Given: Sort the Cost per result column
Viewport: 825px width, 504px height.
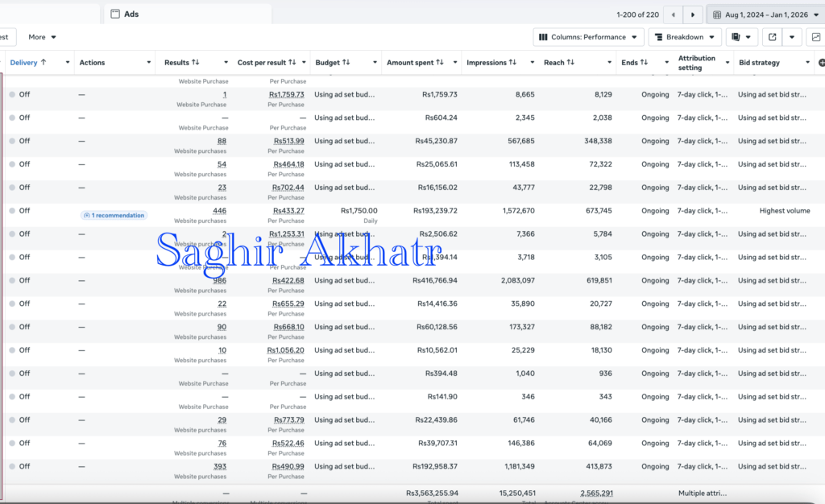Looking at the screenshot, I should 292,62.
